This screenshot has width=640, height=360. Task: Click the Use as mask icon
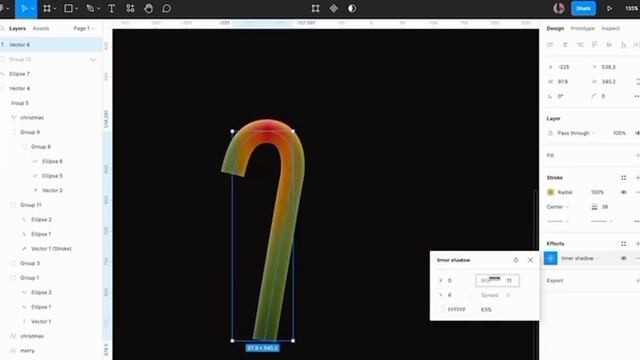point(352,9)
